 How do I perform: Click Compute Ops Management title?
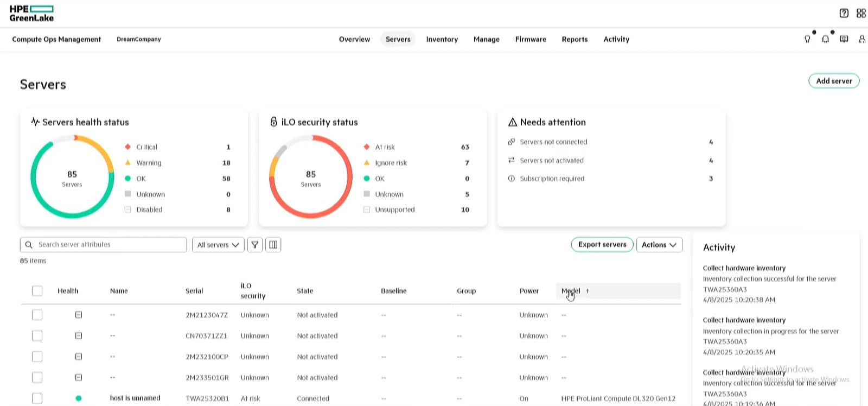(56, 39)
